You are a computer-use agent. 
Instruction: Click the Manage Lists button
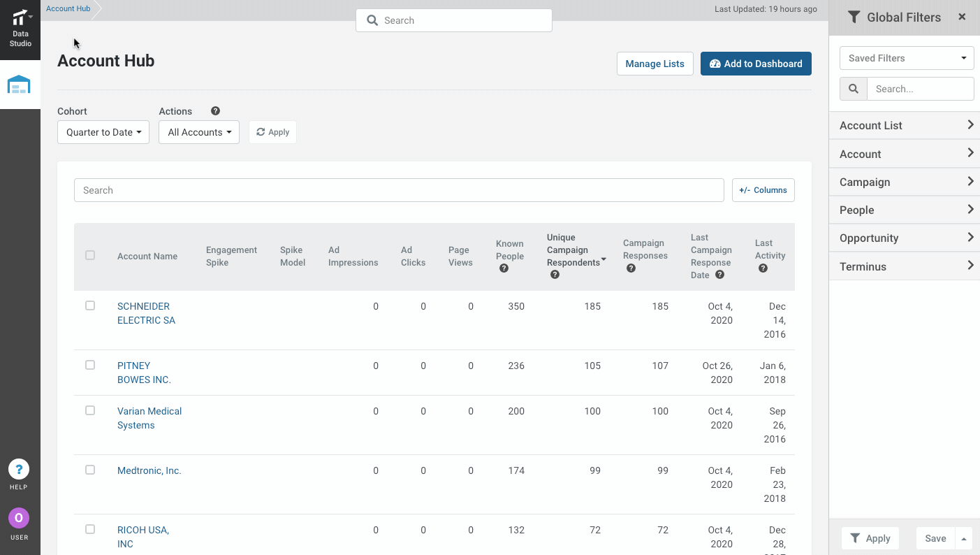[x=654, y=64]
